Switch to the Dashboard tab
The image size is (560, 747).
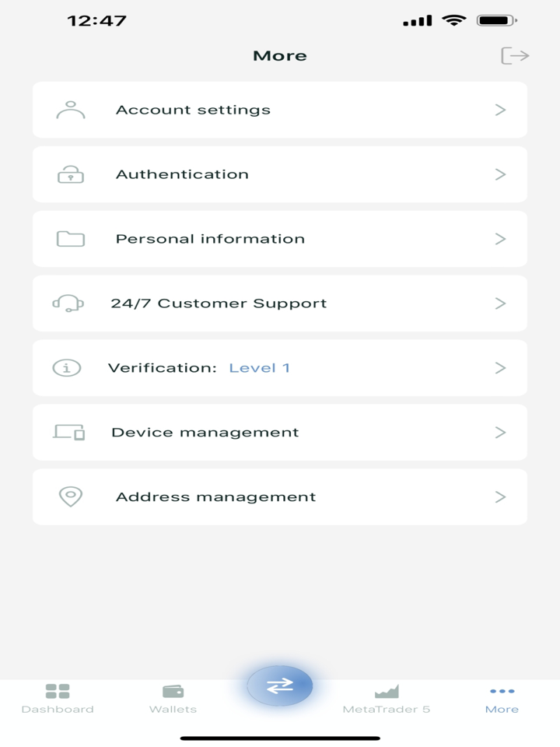[x=58, y=698]
